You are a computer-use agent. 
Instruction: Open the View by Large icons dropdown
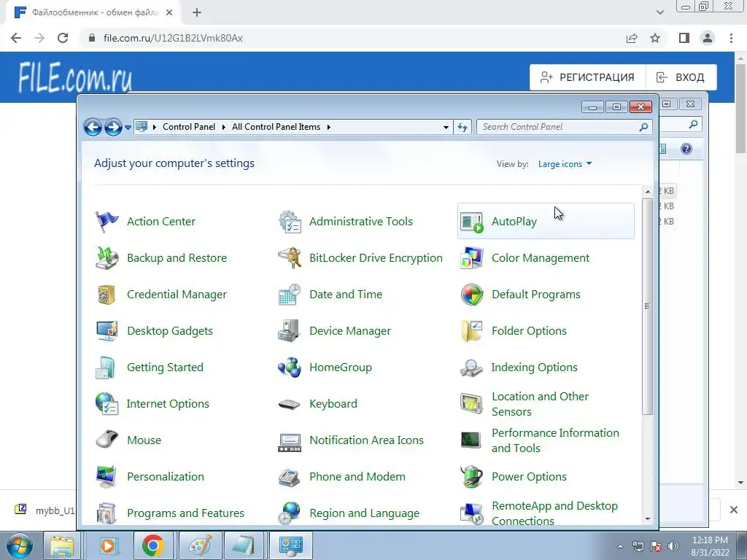point(565,164)
